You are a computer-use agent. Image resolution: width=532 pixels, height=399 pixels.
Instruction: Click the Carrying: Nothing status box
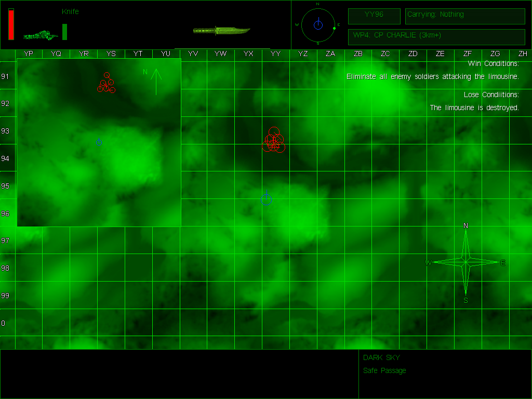pyautogui.click(x=465, y=16)
